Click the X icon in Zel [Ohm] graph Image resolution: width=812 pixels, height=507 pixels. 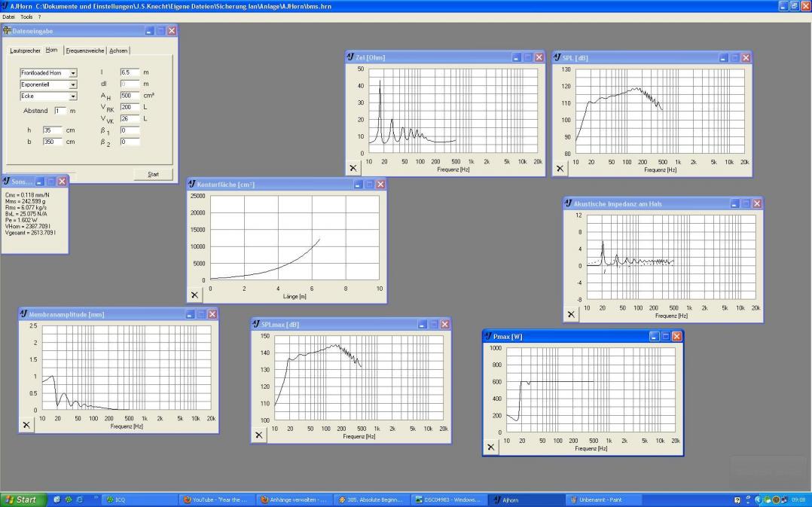(353, 169)
